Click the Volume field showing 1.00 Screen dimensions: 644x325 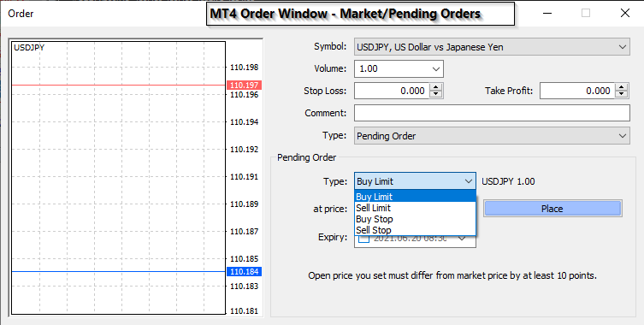[x=399, y=69]
